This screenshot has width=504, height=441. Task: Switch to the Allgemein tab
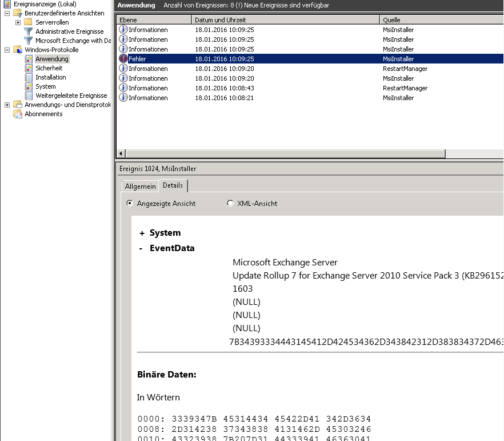click(140, 186)
